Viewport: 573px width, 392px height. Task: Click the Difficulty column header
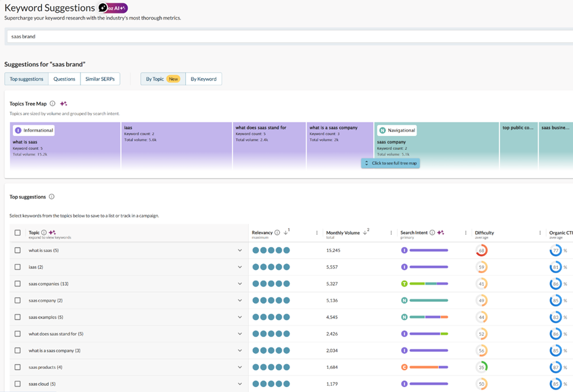tap(484, 233)
